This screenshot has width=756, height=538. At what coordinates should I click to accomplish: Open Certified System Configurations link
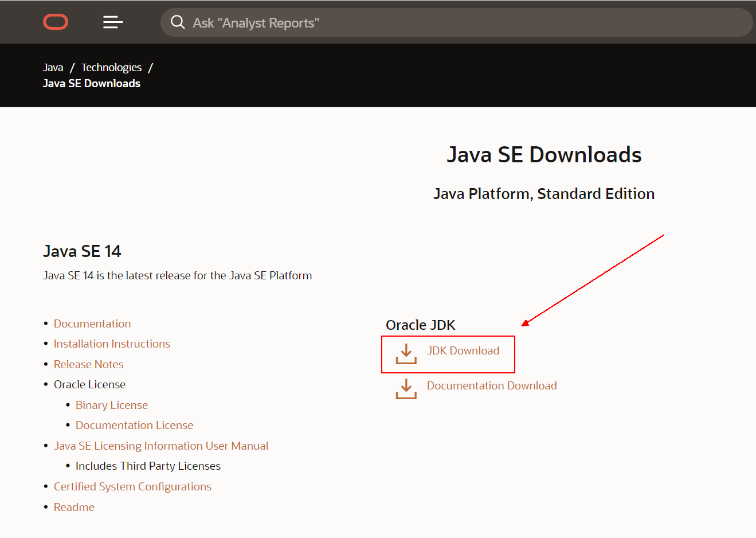coord(132,486)
